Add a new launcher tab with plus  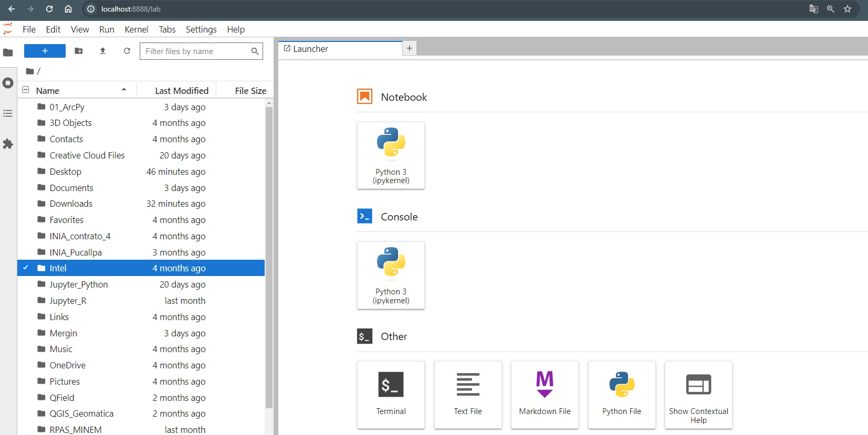click(410, 48)
